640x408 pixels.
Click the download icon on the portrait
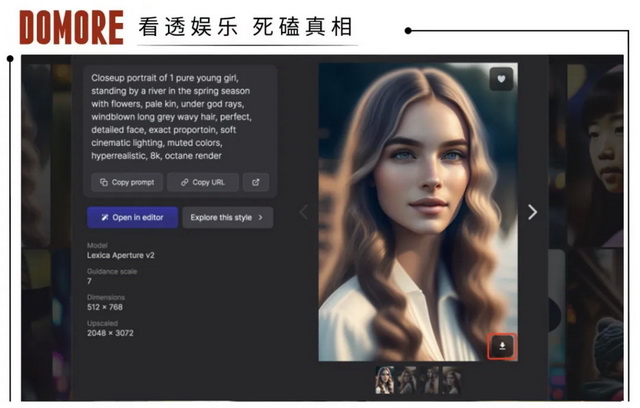[x=501, y=346]
